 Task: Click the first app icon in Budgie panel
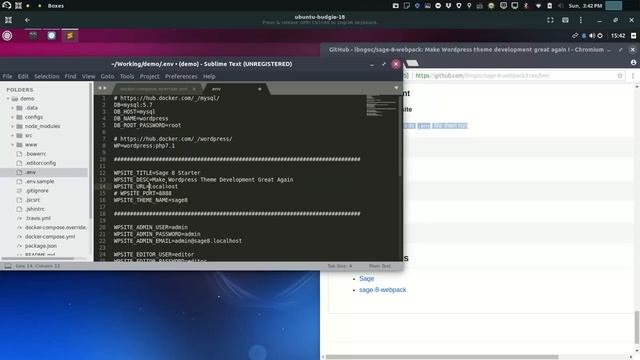click(33, 36)
